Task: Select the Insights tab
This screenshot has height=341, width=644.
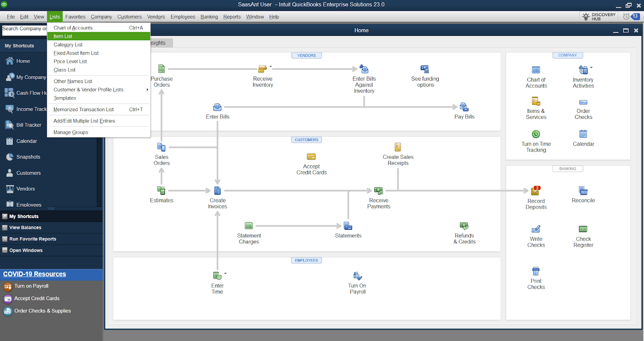Action: click(161, 43)
